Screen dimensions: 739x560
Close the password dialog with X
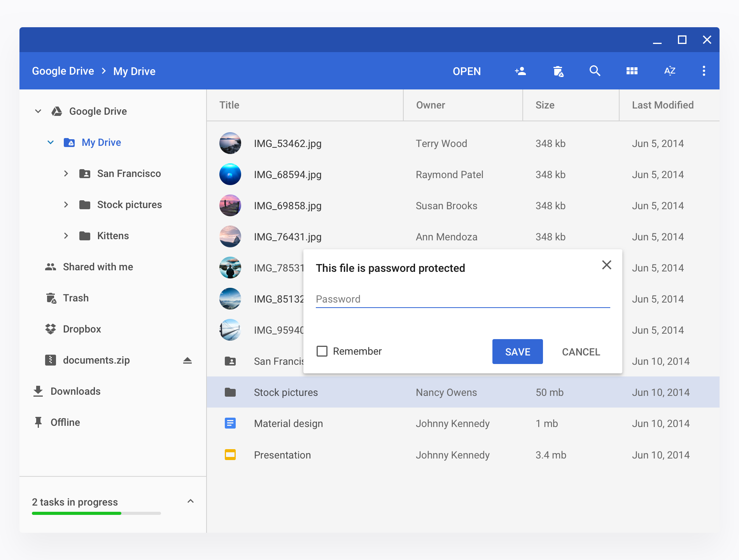click(607, 265)
